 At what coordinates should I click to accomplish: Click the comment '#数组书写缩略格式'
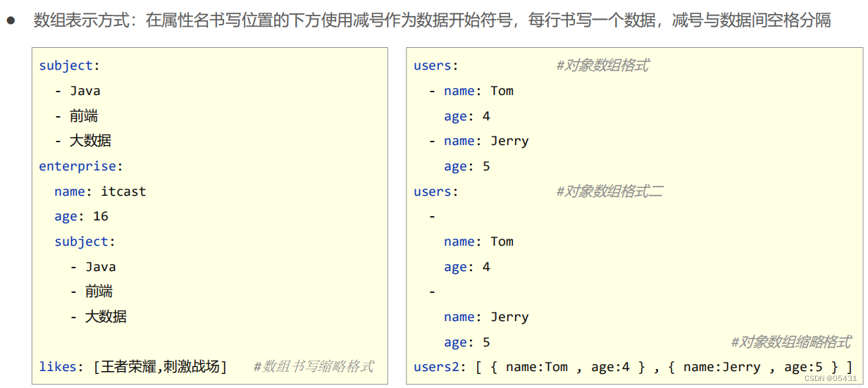pyautogui.click(x=314, y=366)
